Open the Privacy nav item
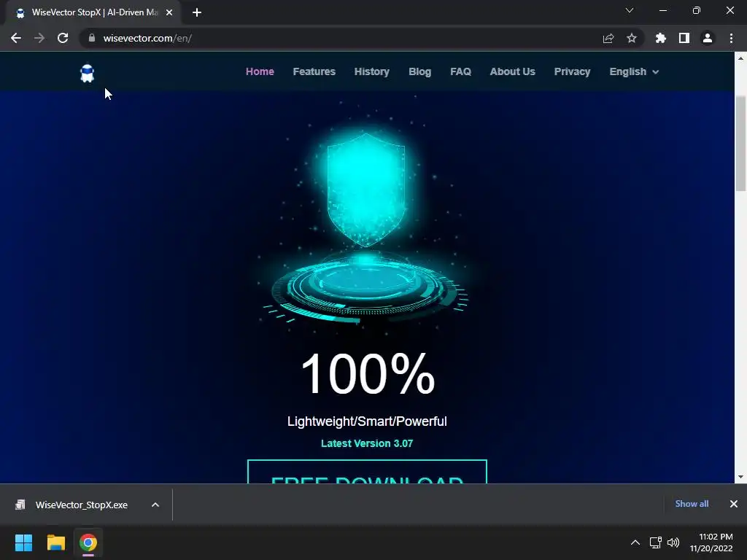The width and height of the screenshot is (747, 560). [572, 71]
